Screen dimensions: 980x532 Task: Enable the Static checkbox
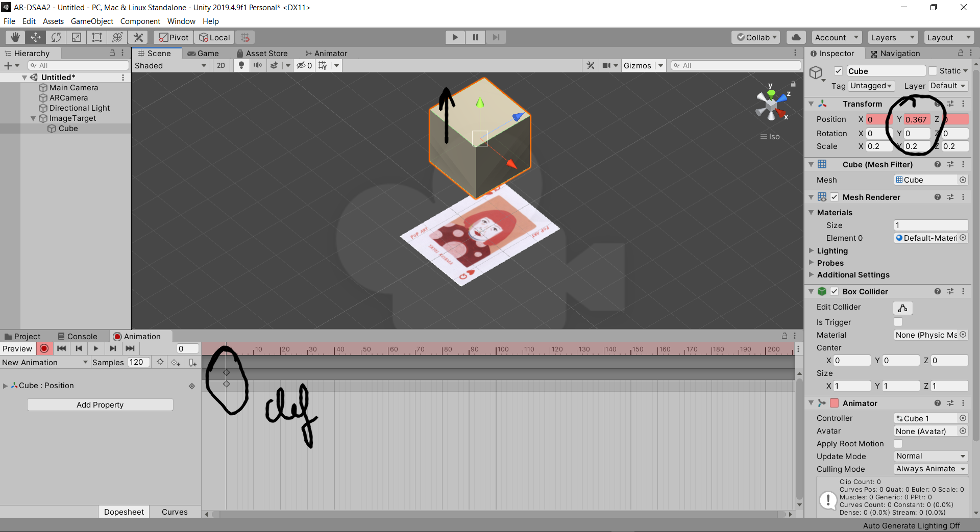tap(933, 71)
